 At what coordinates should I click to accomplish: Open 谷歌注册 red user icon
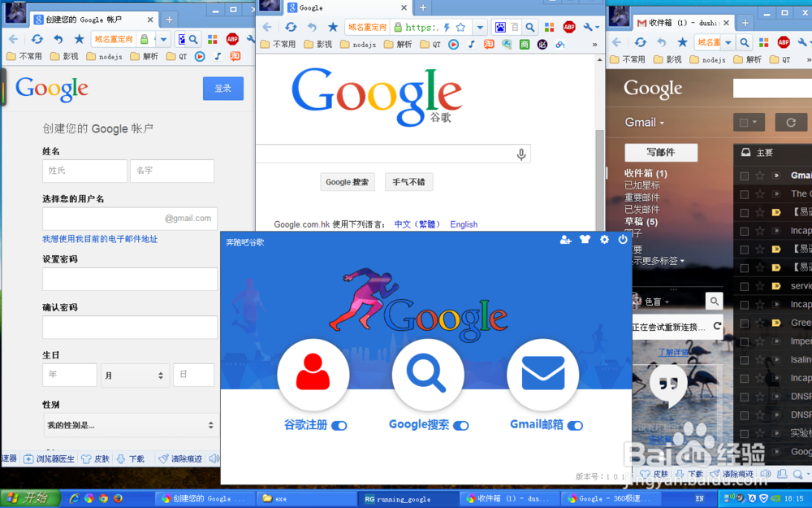313,374
